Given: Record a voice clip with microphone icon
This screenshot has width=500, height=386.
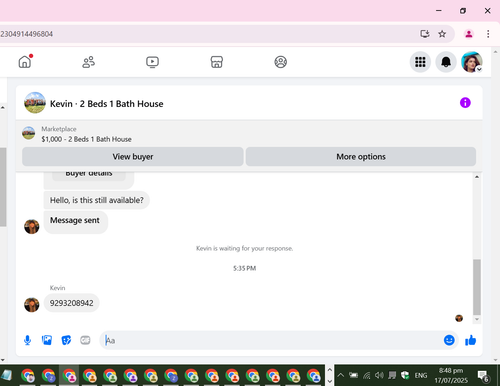Looking at the screenshot, I should tap(28, 340).
